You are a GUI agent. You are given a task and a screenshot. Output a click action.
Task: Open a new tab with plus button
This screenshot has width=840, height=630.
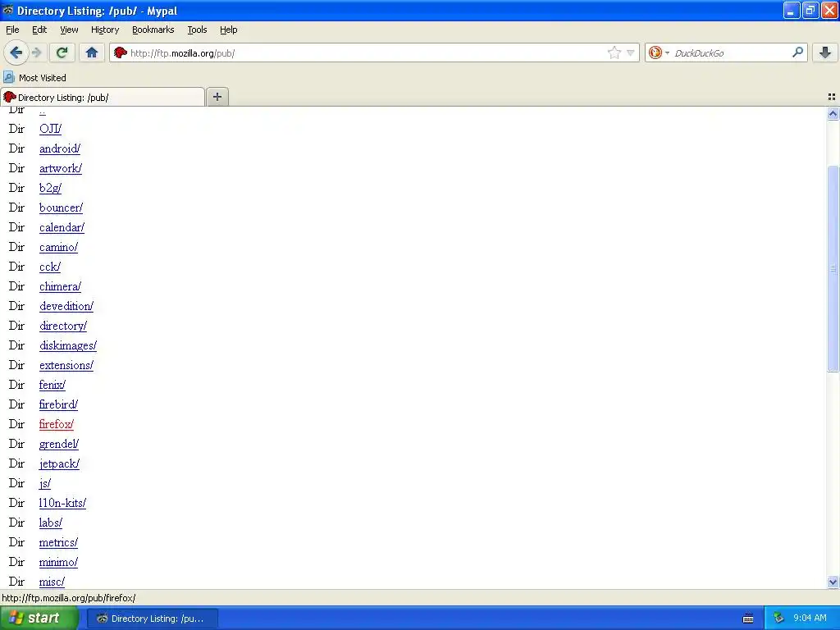pyautogui.click(x=217, y=97)
